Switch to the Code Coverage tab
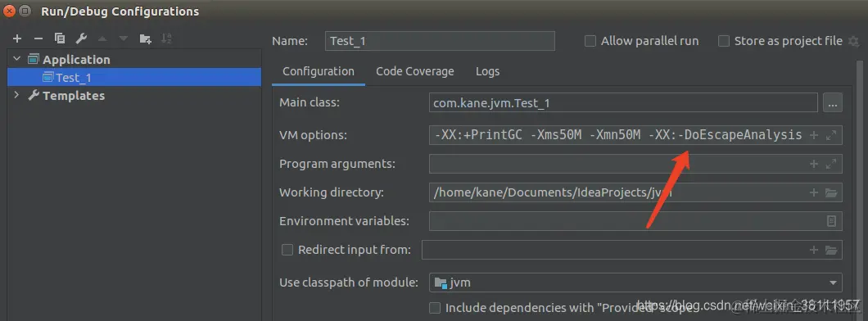The height and width of the screenshot is (321, 868). coord(414,71)
